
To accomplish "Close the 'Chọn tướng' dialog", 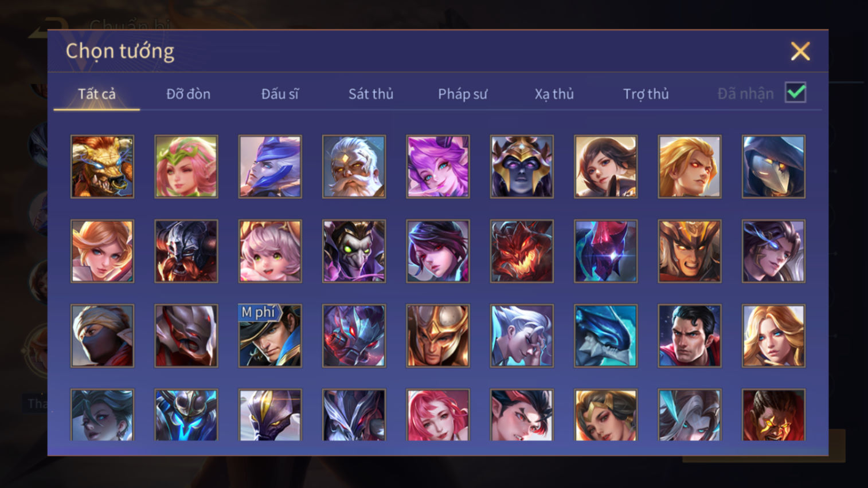I will (x=800, y=51).
